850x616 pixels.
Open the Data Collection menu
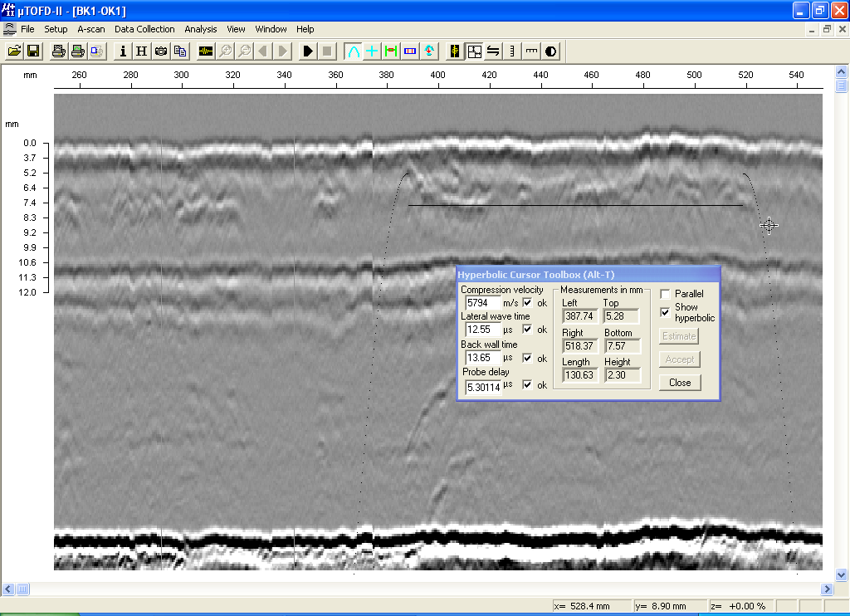144,29
